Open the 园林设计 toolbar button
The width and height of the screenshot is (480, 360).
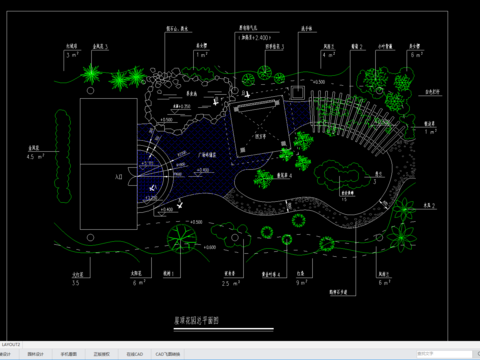pyautogui.click(x=35, y=354)
